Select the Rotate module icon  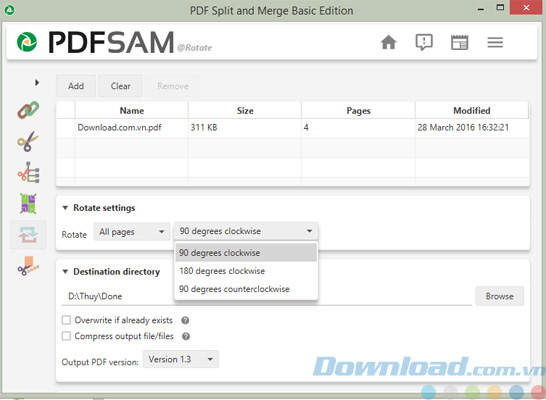point(28,235)
